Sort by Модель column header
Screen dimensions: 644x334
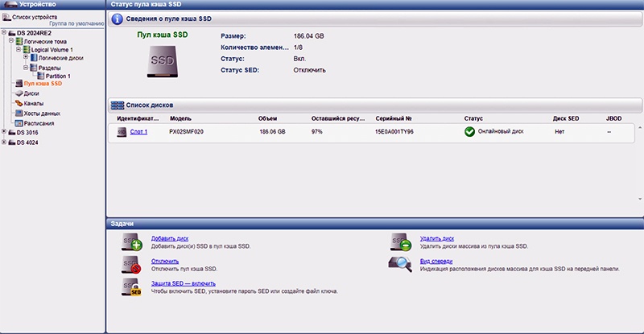[180, 118]
